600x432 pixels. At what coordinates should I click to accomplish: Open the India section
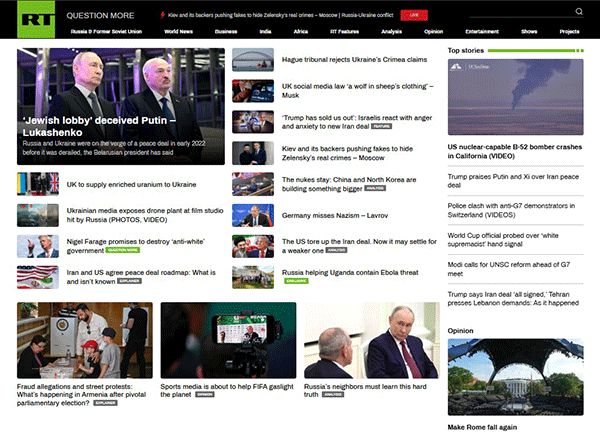tap(265, 32)
